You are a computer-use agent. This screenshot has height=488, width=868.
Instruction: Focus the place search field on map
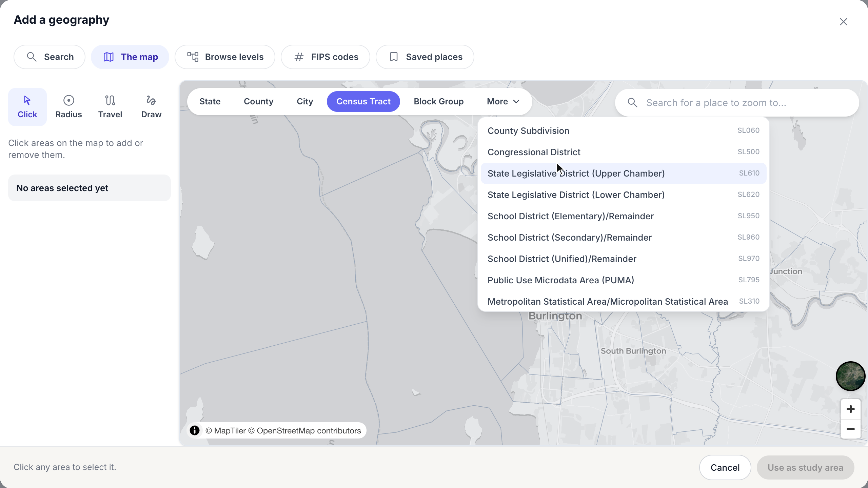(x=737, y=103)
